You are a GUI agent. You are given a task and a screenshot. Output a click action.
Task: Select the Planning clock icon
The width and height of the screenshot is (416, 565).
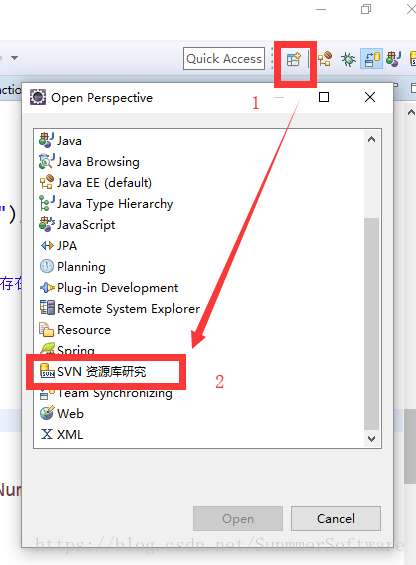pos(47,266)
